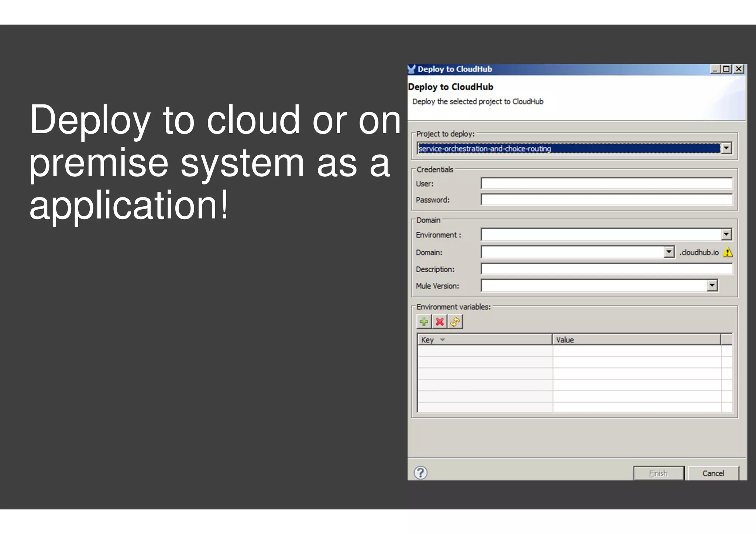Viewport: 756px width, 534px height.
Task: Expand the Project to deploy dropdown arrow
Action: 726,148
